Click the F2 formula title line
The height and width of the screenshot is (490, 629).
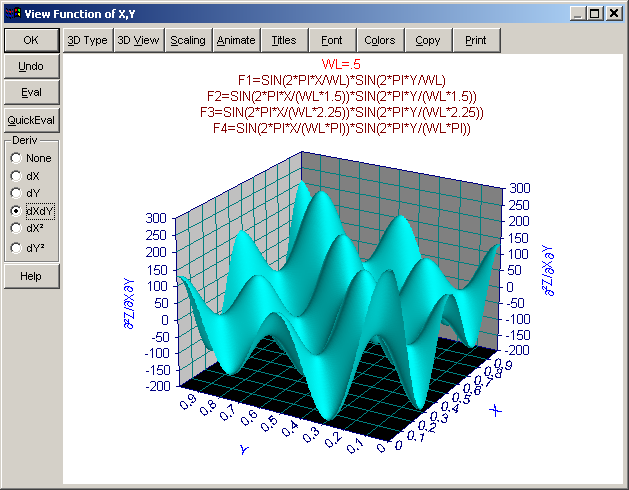click(x=341, y=96)
